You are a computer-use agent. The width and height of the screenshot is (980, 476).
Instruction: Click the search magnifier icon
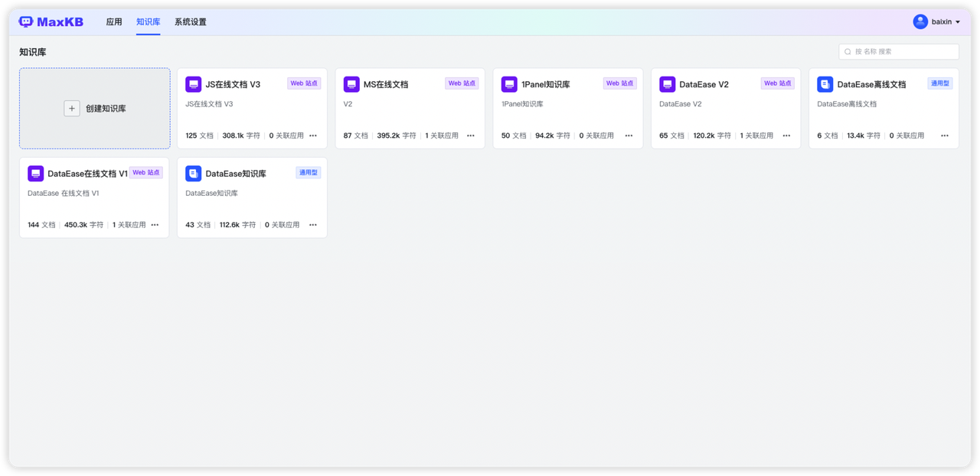click(846, 51)
